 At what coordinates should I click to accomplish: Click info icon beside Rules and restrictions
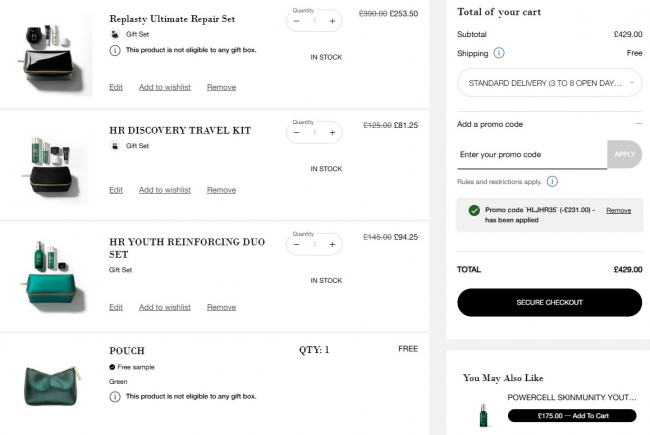tap(552, 181)
